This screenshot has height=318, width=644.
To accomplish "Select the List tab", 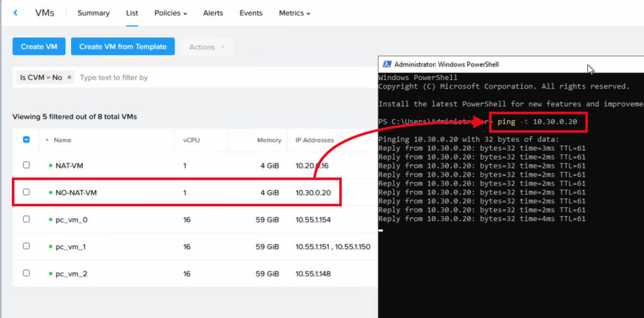I will point(132,13).
